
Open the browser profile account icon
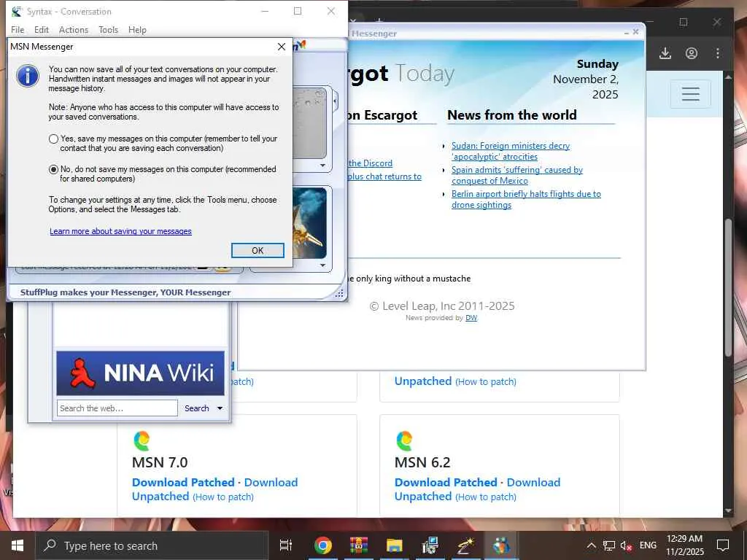pos(692,53)
